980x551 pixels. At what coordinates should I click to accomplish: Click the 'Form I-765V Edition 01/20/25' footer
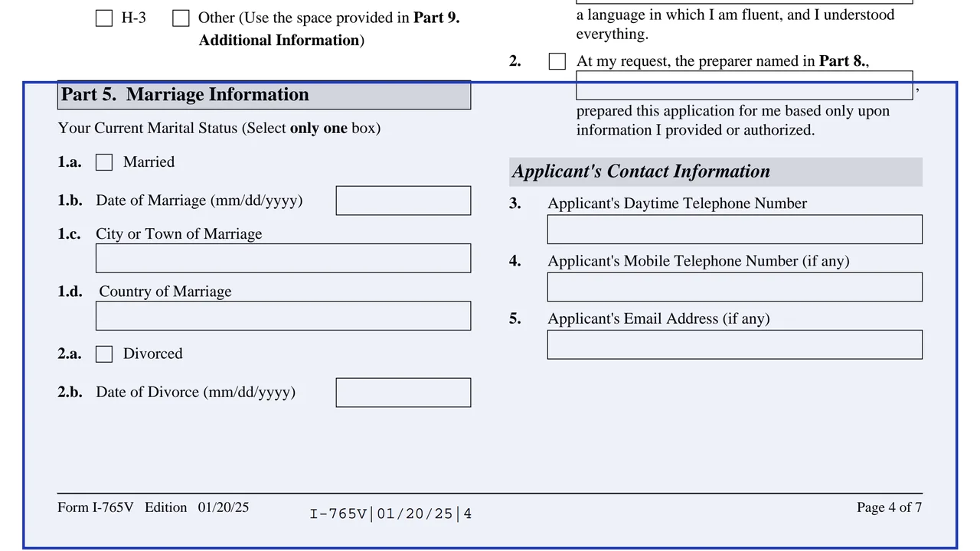pos(153,507)
